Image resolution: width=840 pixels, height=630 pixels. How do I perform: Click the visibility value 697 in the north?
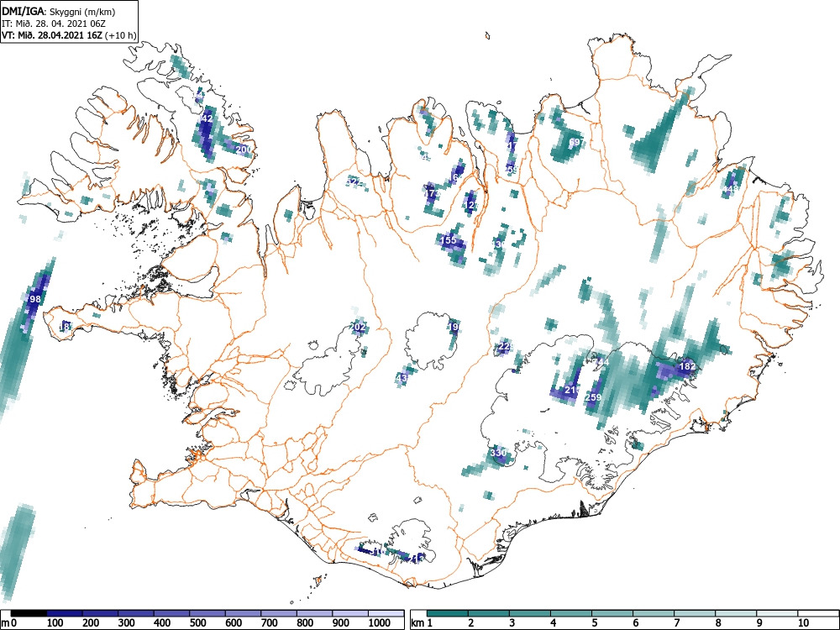(x=575, y=142)
